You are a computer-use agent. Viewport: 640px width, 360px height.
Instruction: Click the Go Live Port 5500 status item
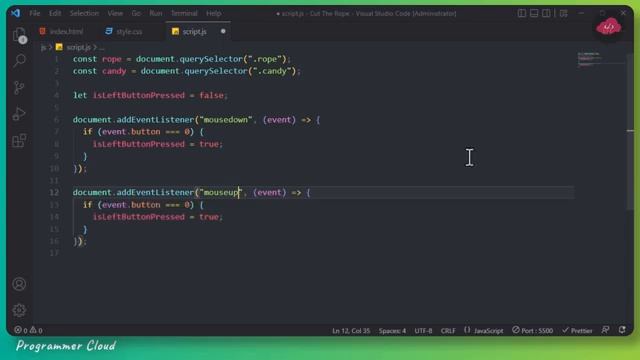[x=533, y=330]
